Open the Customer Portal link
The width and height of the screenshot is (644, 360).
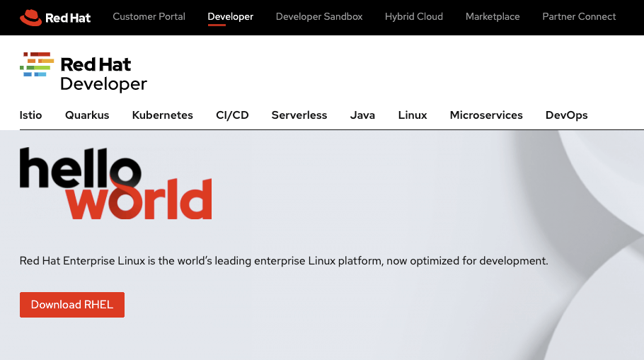tap(149, 16)
